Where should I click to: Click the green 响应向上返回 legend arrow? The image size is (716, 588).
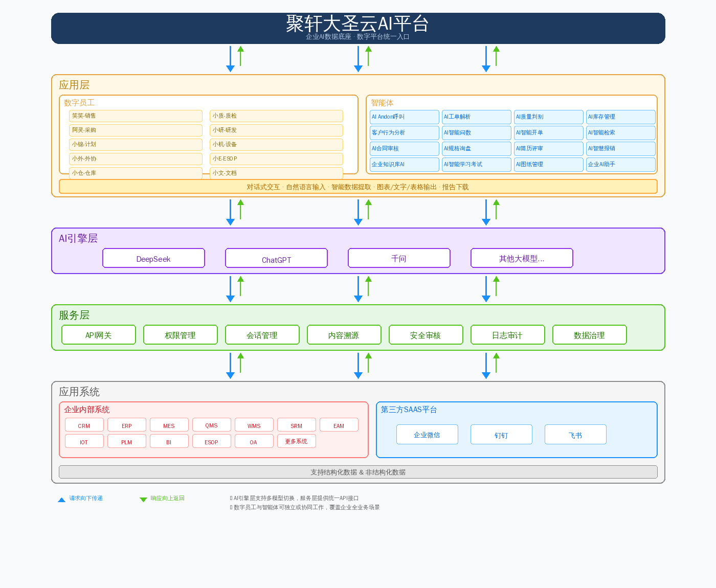(143, 499)
